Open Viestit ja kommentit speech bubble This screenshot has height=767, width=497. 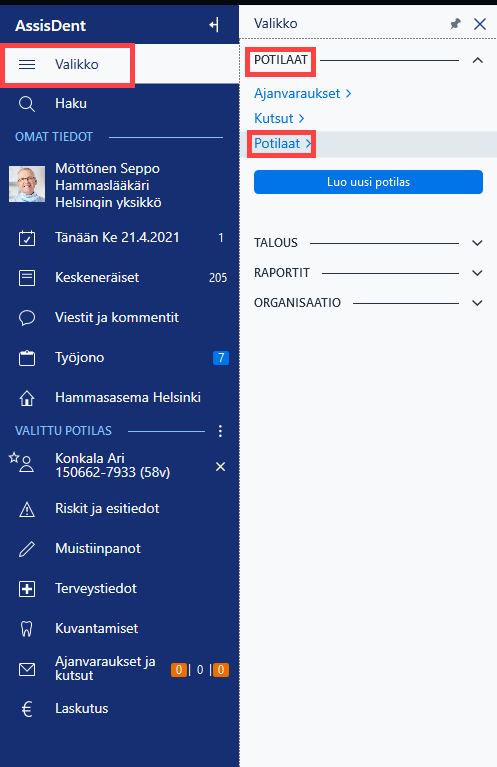click(x=27, y=318)
